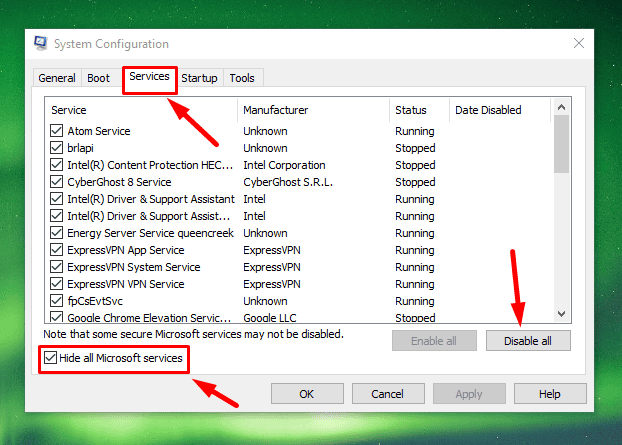Select Energy Server Service queencreek name
The width and height of the screenshot is (622, 445).
150,233
